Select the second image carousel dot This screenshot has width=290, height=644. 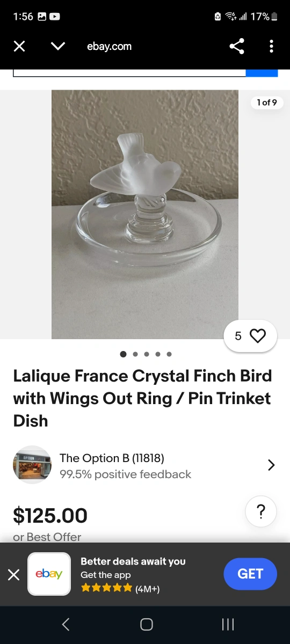click(135, 354)
